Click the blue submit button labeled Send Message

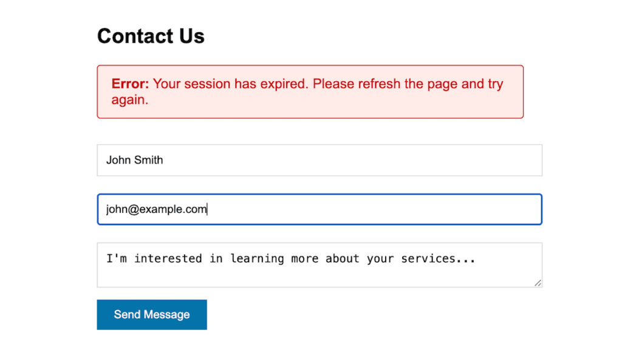click(151, 314)
